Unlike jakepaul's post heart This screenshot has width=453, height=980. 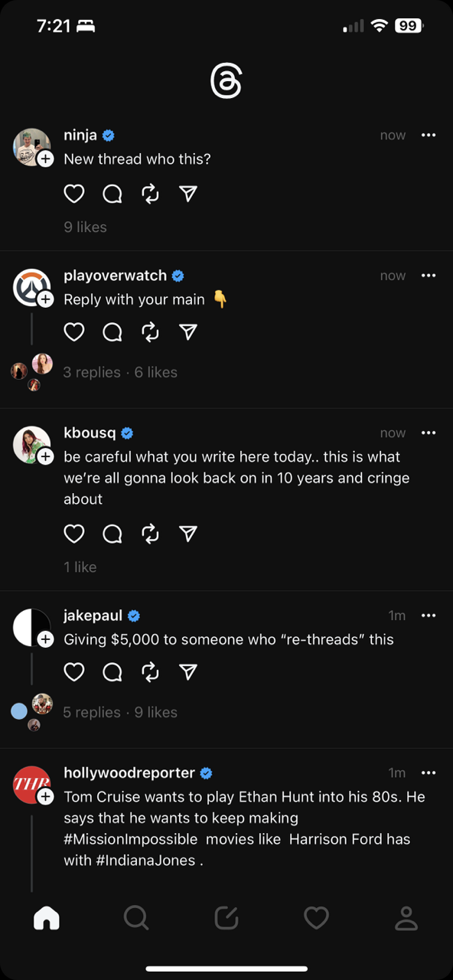[x=74, y=671]
